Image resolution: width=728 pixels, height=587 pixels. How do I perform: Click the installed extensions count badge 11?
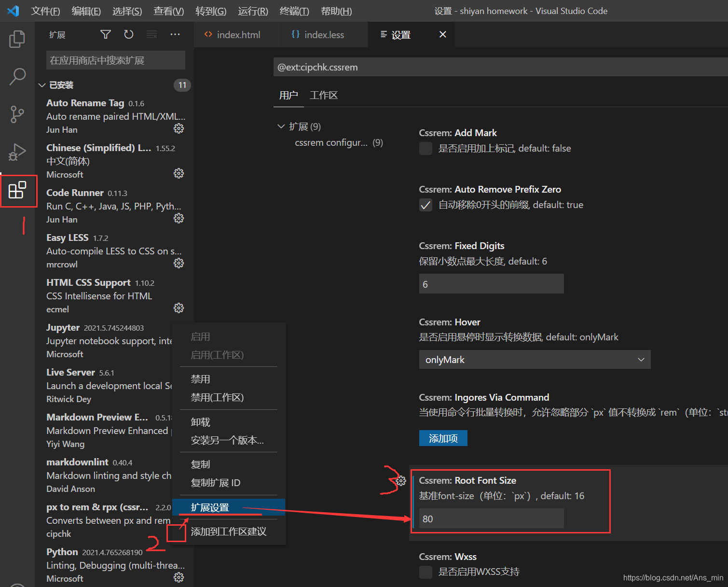[x=182, y=85]
